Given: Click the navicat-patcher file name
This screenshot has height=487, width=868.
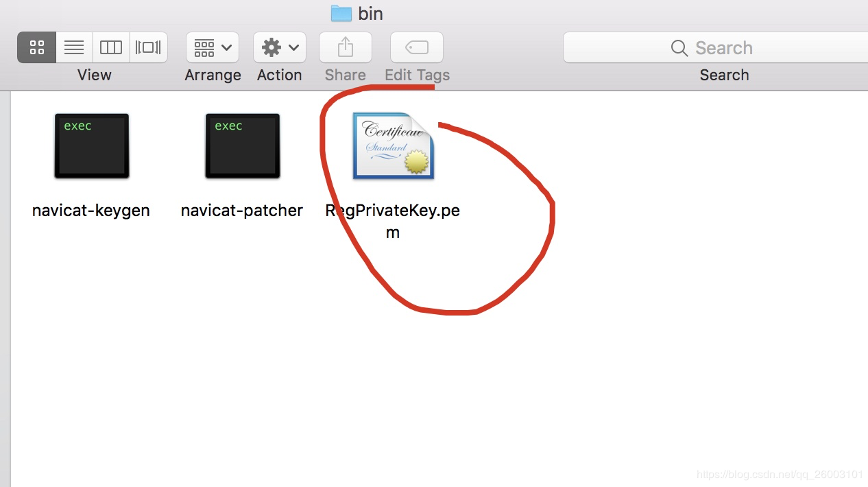Looking at the screenshot, I should point(242,210).
